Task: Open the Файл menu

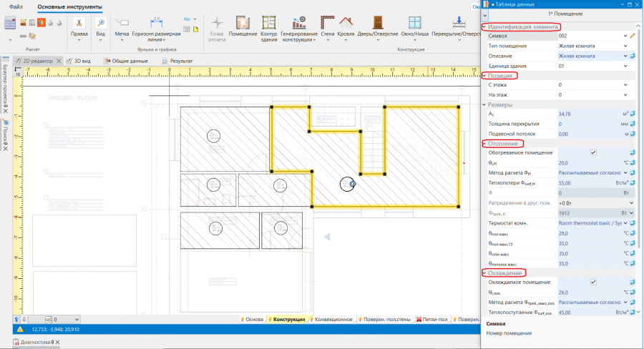Action: pyautogui.click(x=16, y=6)
